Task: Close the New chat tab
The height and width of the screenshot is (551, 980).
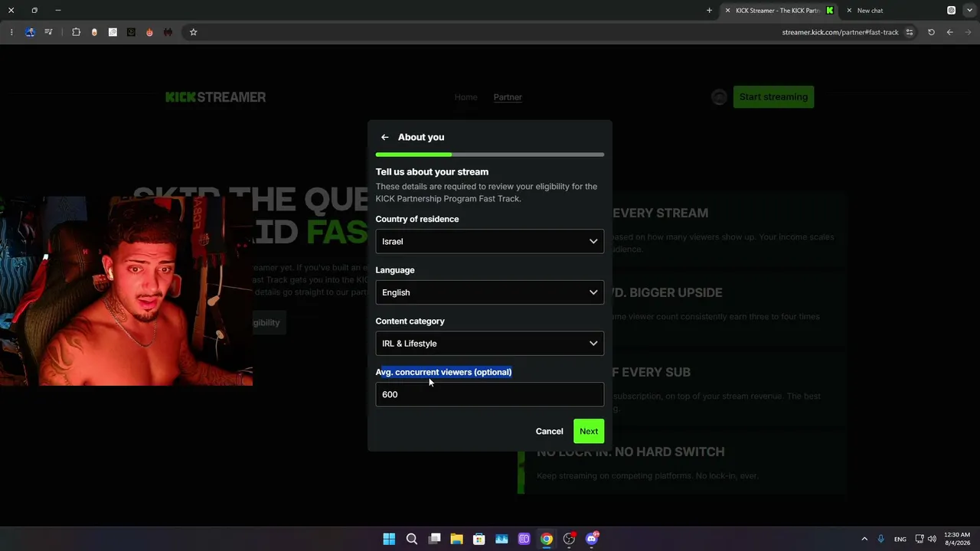Action: click(x=849, y=11)
